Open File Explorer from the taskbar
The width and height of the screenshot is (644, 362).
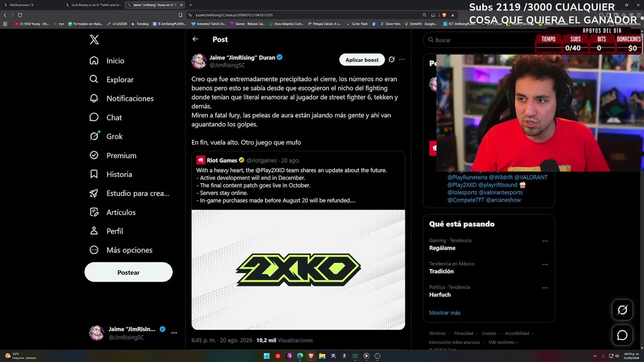pos(322,356)
